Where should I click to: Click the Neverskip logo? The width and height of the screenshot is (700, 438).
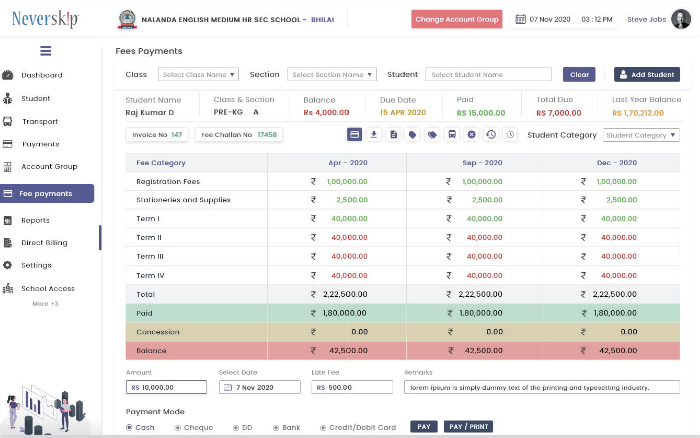45,19
